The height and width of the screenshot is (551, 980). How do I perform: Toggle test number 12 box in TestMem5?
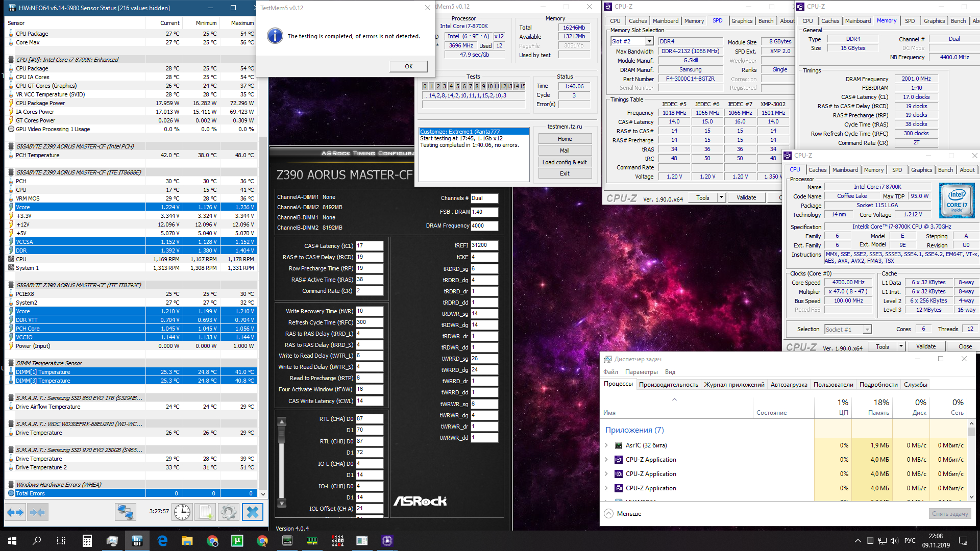pyautogui.click(x=503, y=86)
